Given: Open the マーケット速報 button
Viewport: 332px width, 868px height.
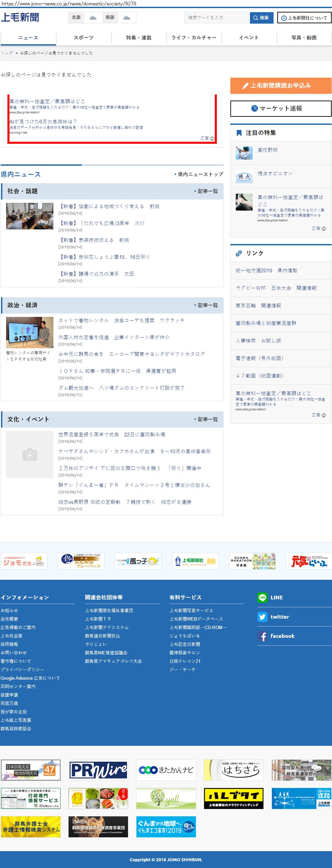Looking at the screenshot, I should pos(281,109).
